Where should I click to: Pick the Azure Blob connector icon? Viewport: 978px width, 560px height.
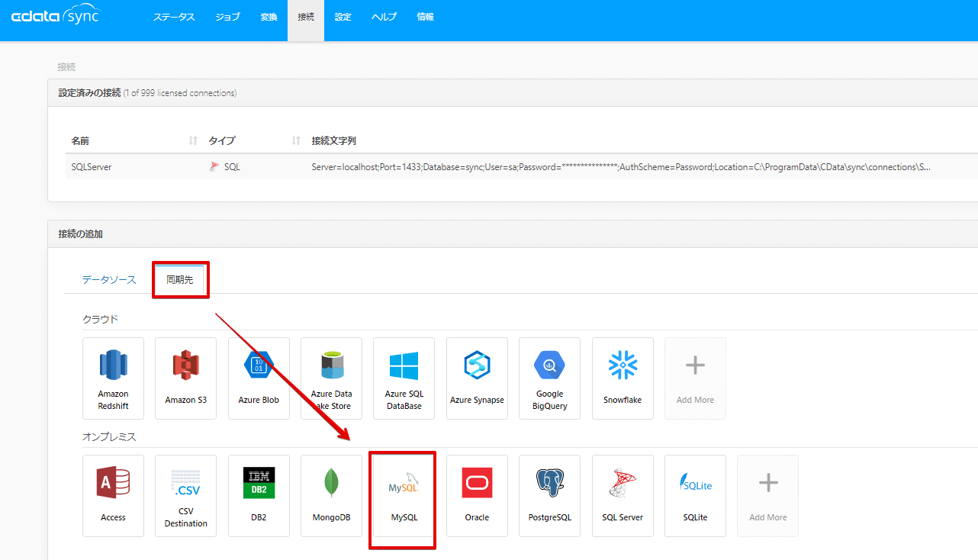click(x=259, y=365)
